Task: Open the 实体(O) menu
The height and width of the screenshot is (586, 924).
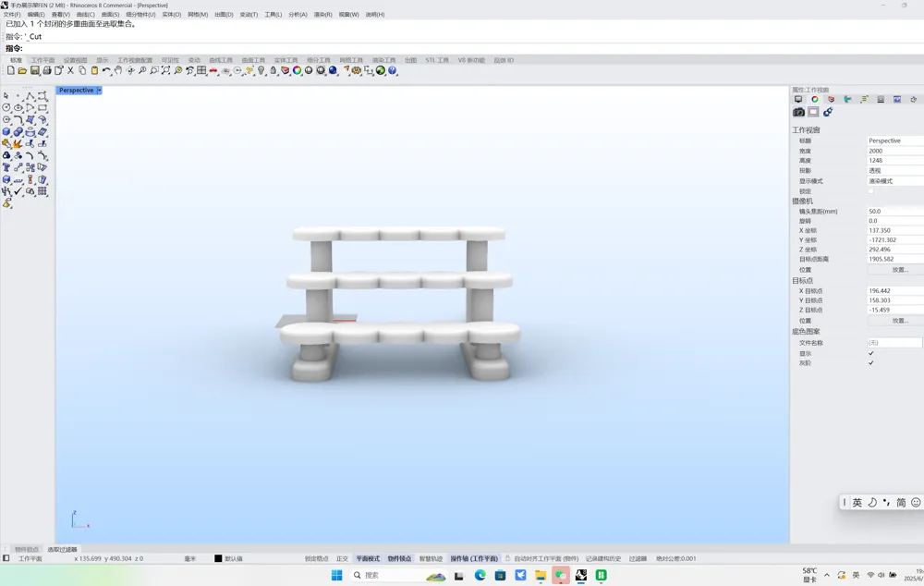Action: (172, 14)
